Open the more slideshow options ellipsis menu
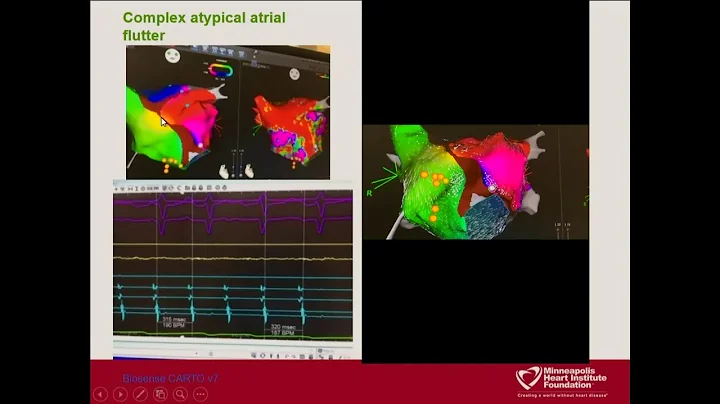720x404 pixels. 200,394
